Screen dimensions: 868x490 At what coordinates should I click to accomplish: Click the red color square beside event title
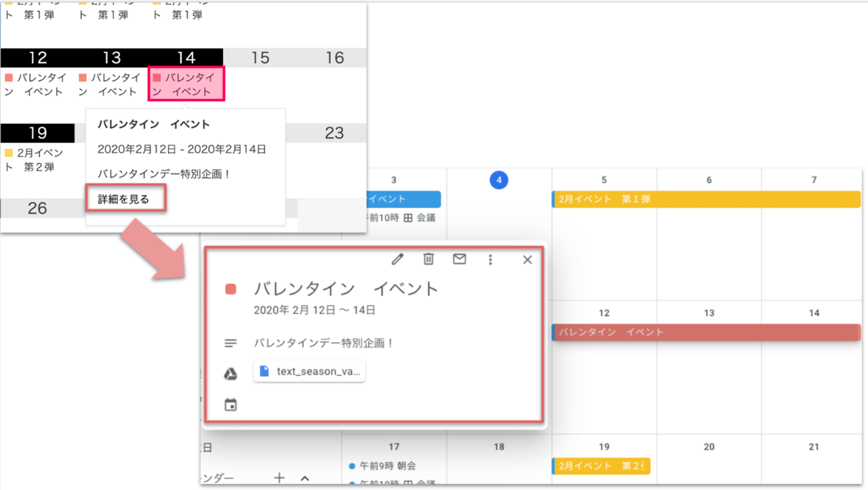231,289
